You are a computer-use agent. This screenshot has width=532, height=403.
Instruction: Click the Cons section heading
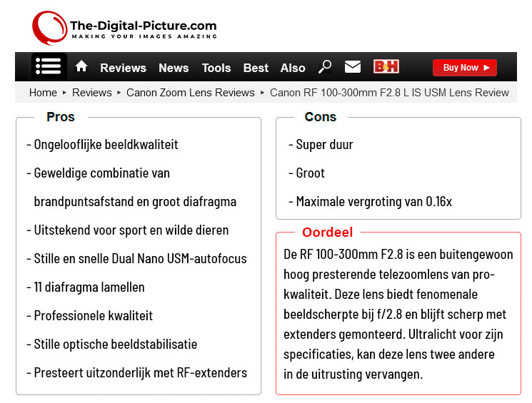click(x=320, y=117)
